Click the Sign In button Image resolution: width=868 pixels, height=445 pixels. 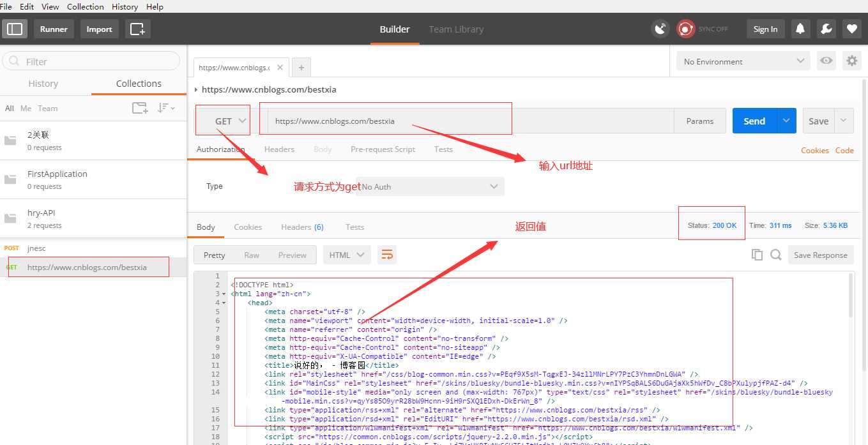click(765, 29)
